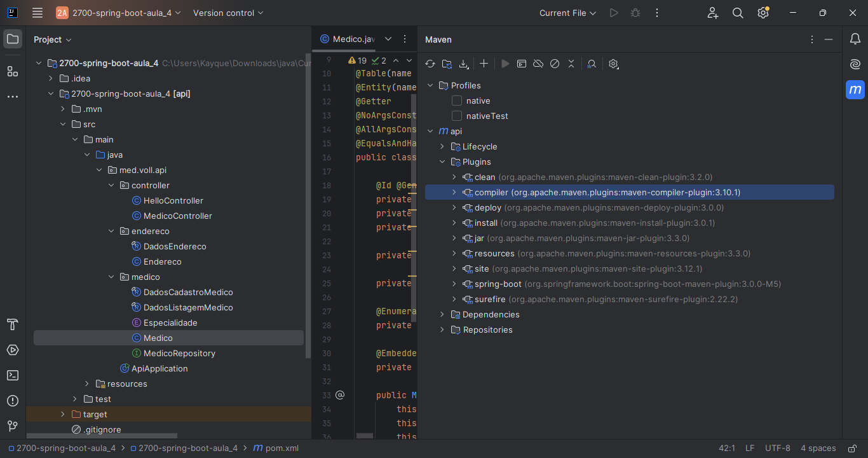Show the editor tabs list dropdown
This screenshot has width=868, height=458.
388,39
